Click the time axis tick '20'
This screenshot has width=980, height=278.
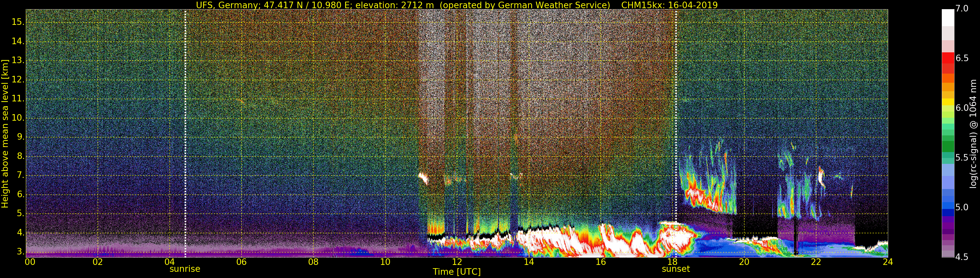[x=744, y=262]
